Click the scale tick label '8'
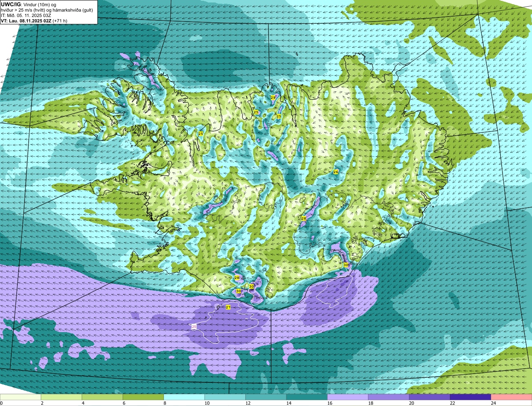 click(164, 403)
